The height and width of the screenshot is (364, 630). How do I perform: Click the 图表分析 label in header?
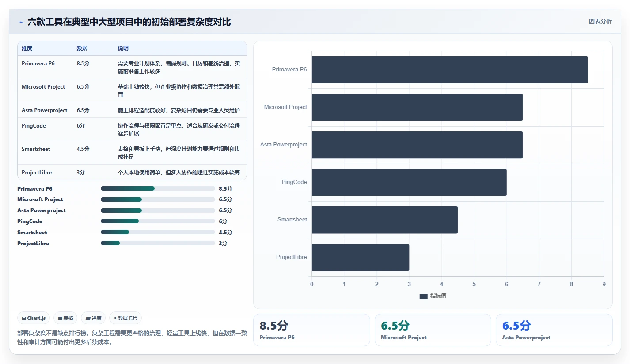(600, 21)
